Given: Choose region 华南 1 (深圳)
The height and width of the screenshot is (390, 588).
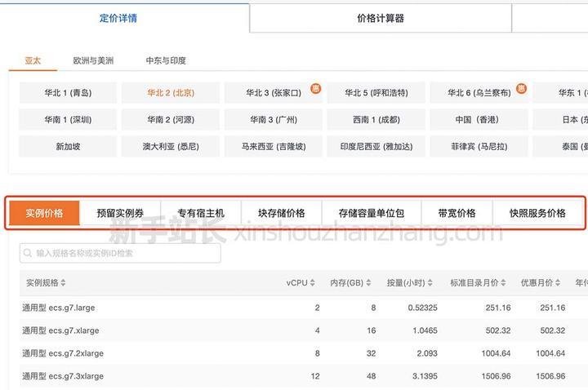Looking at the screenshot, I should [x=68, y=119].
